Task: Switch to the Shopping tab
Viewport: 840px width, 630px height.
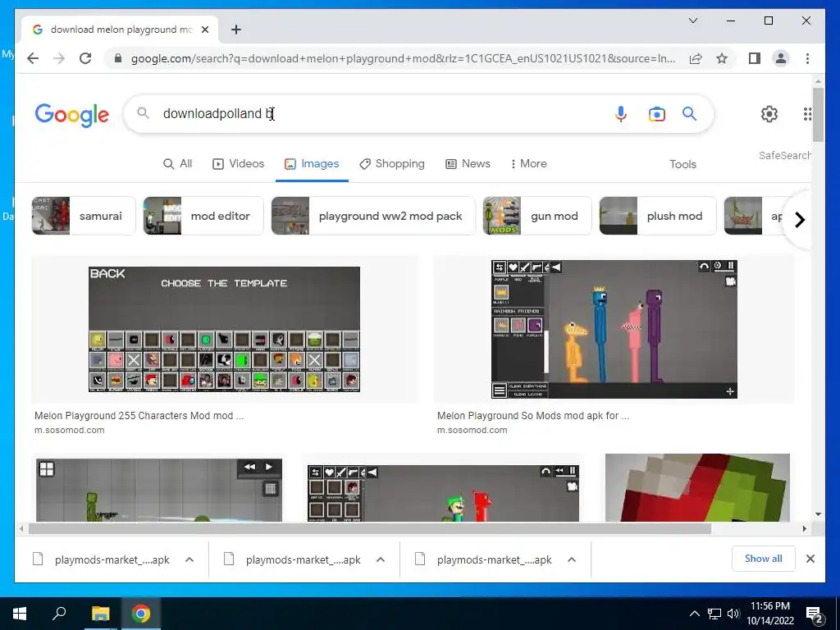Action: coord(392,163)
